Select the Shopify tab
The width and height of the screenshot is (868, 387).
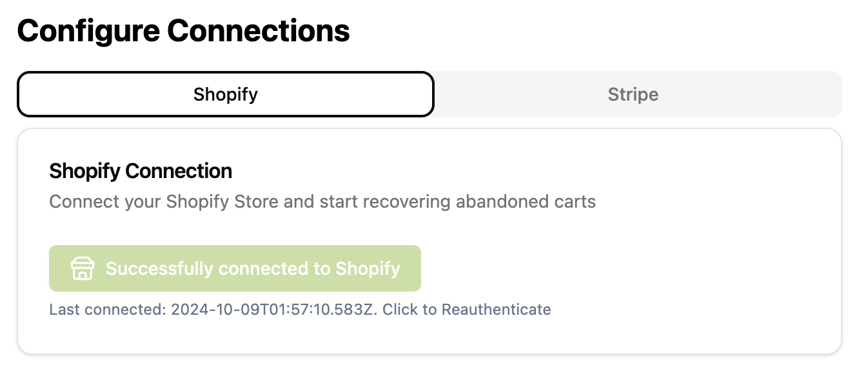tap(226, 94)
